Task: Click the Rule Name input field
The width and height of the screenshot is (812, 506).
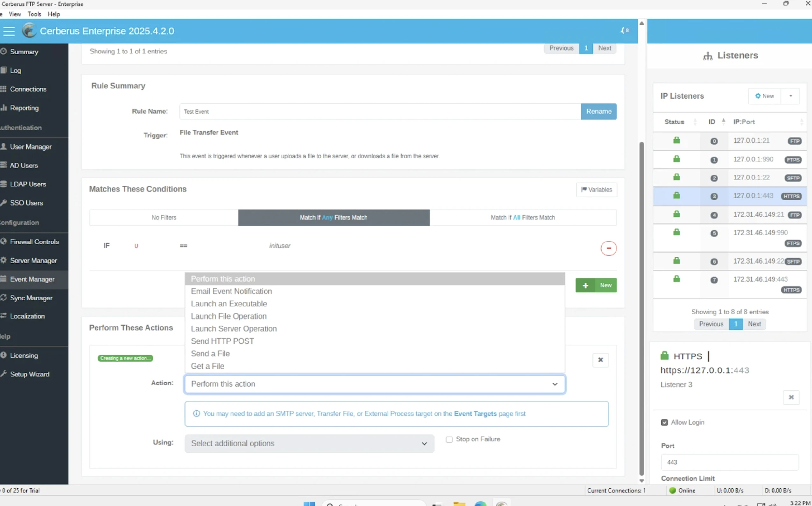Action: tap(380, 111)
